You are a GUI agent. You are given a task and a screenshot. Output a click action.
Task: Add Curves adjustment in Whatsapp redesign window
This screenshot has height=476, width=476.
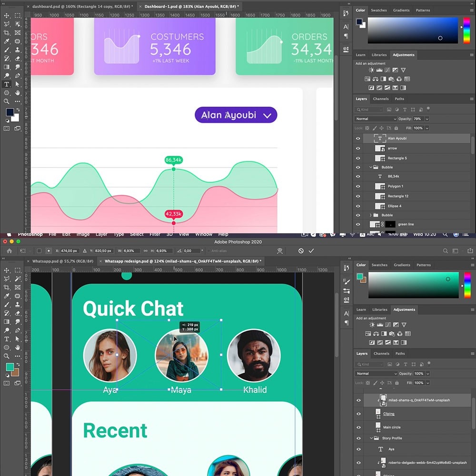[x=388, y=325]
